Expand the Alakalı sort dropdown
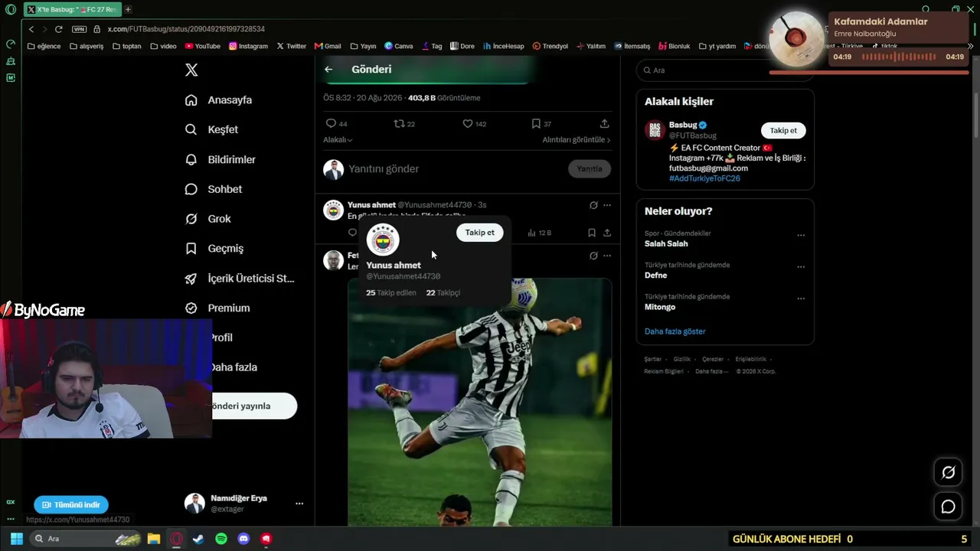Screen dimensions: 980x551 click(338, 140)
